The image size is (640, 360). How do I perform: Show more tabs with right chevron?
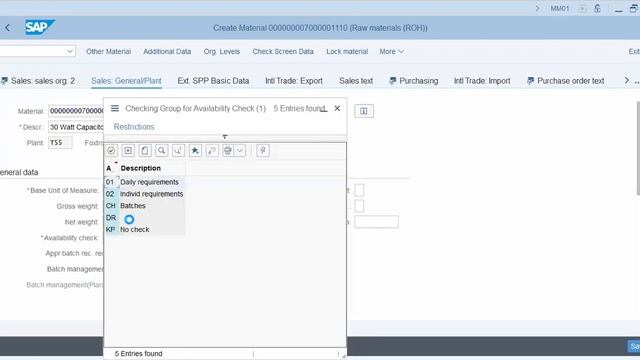tap(627, 81)
